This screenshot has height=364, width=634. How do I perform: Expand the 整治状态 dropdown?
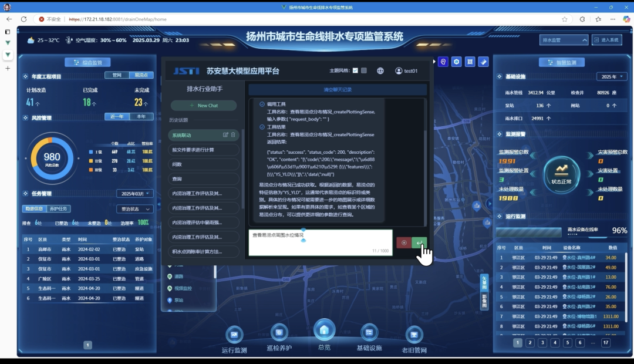point(134,209)
